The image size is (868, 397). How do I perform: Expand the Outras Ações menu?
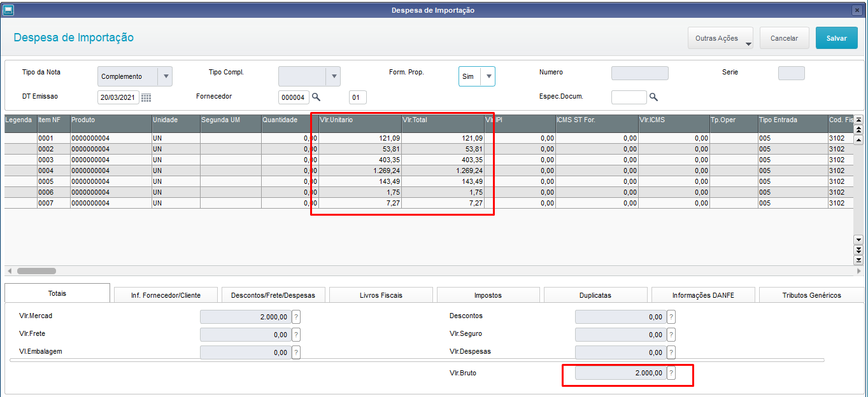(x=720, y=38)
